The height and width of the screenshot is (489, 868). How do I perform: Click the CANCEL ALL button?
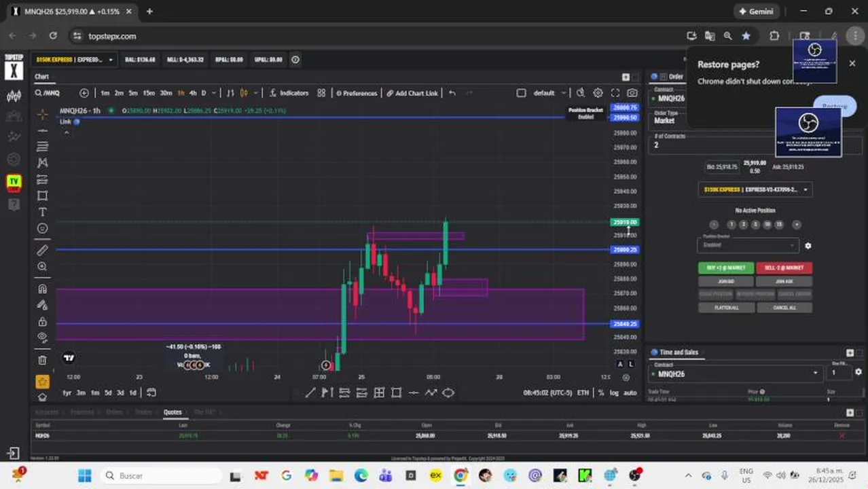coord(784,308)
